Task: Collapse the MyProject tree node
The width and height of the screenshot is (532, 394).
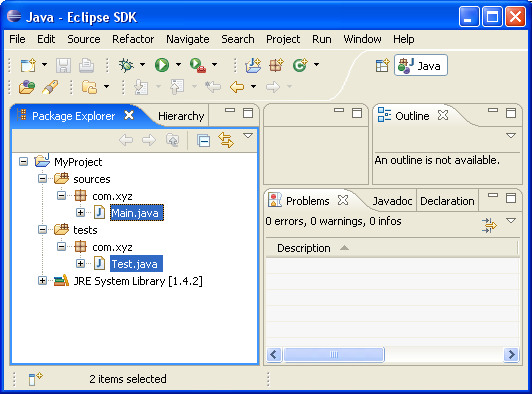Action: [23, 161]
